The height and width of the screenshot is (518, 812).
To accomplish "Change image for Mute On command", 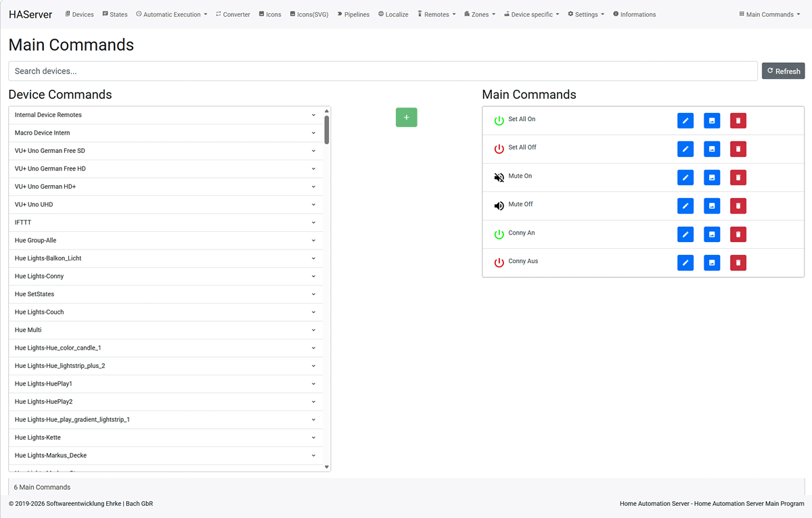I will click(x=712, y=177).
